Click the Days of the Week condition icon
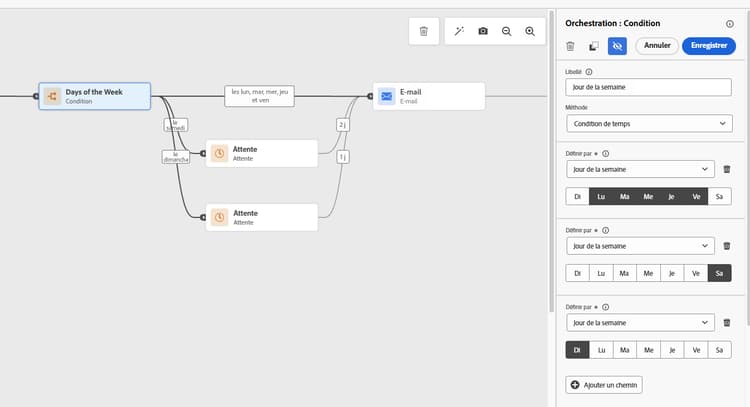This screenshot has width=750, height=407. pos(52,96)
